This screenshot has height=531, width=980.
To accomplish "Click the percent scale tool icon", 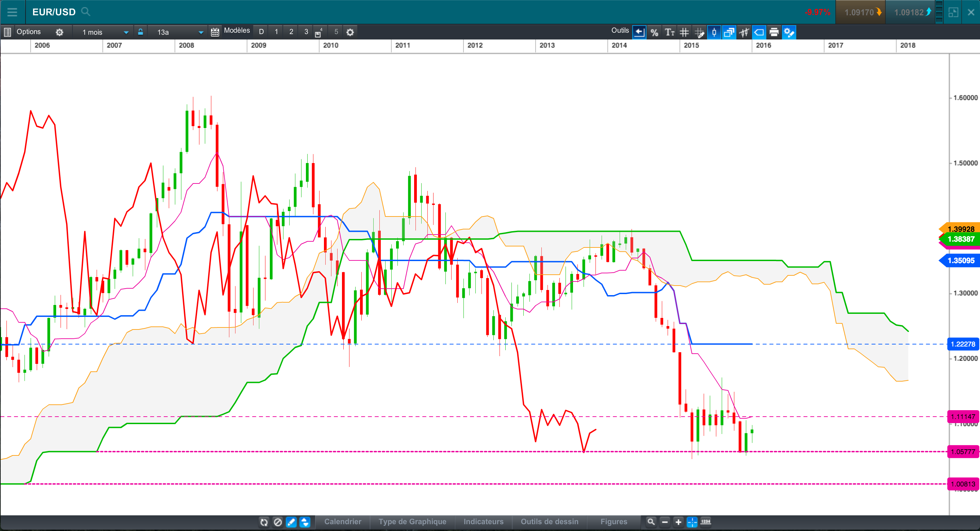I will point(654,32).
